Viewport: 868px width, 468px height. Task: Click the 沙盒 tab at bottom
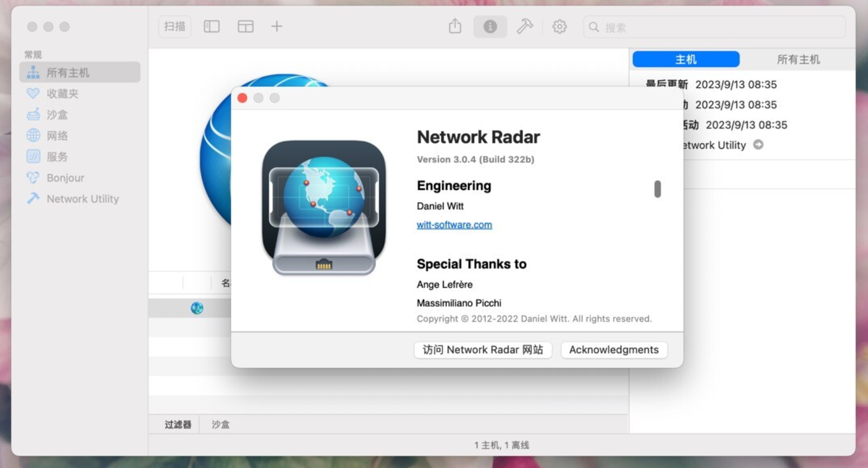pos(220,424)
